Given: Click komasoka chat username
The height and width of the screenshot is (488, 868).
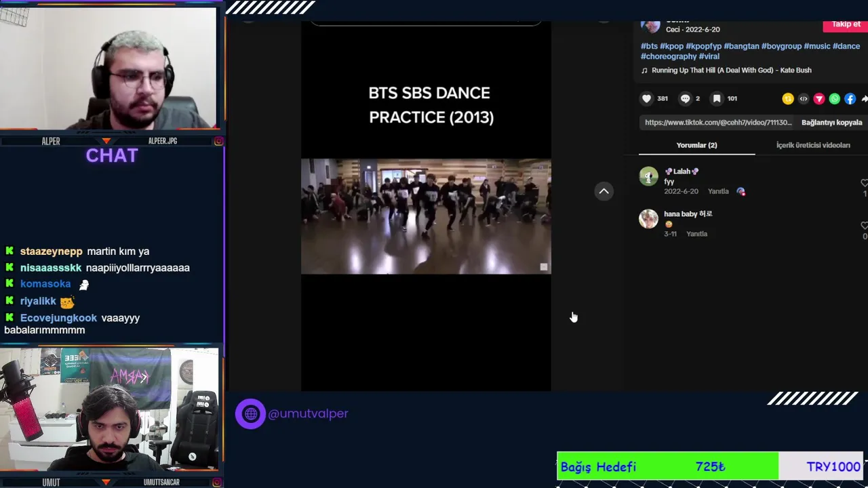Looking at the screenshot, I should pos(45,284).
